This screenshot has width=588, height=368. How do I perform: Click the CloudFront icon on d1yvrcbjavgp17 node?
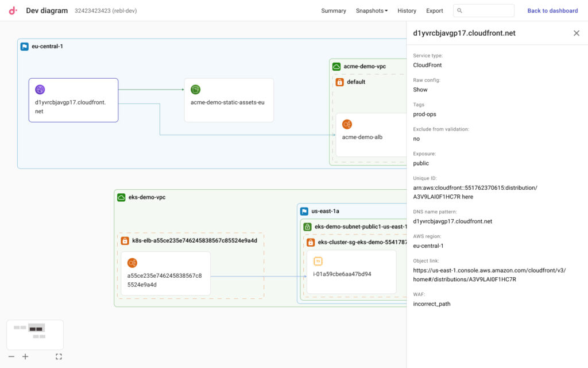[x=40, y=89]
